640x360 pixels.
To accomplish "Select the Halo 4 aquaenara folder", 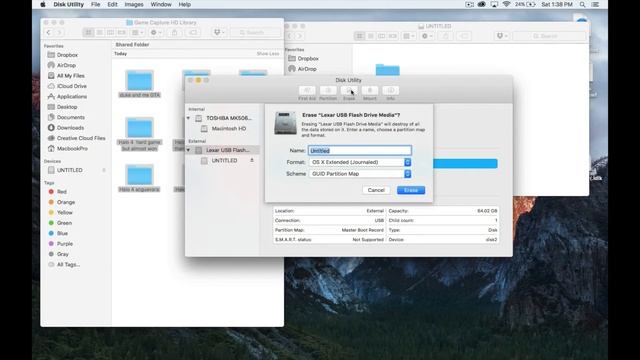I will [139, 178].
